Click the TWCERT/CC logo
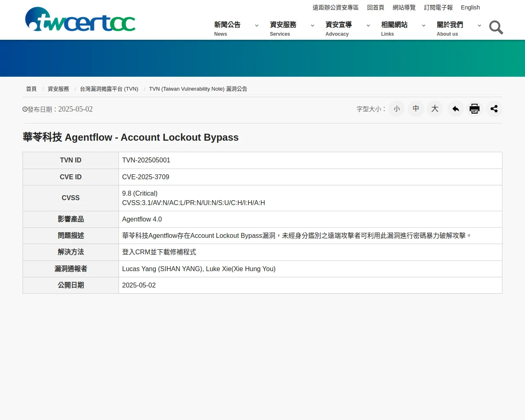Screen dimensions: 525x420 pos(80,19)
